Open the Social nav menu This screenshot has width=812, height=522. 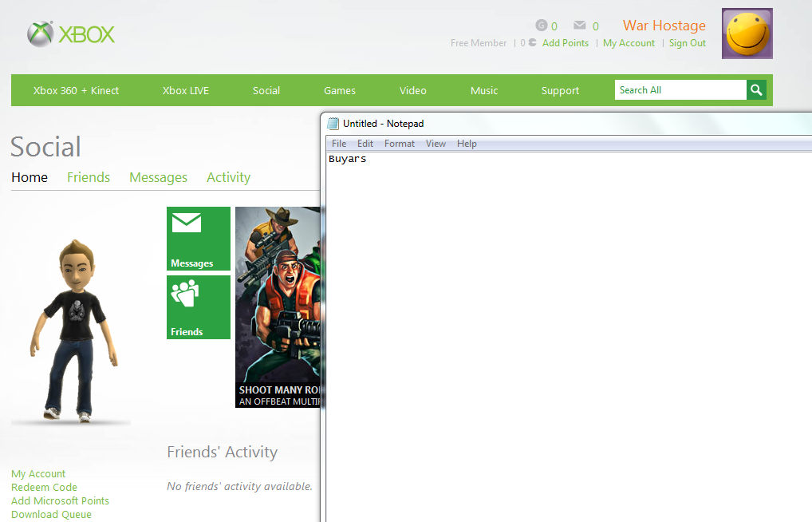click(266, 90)
